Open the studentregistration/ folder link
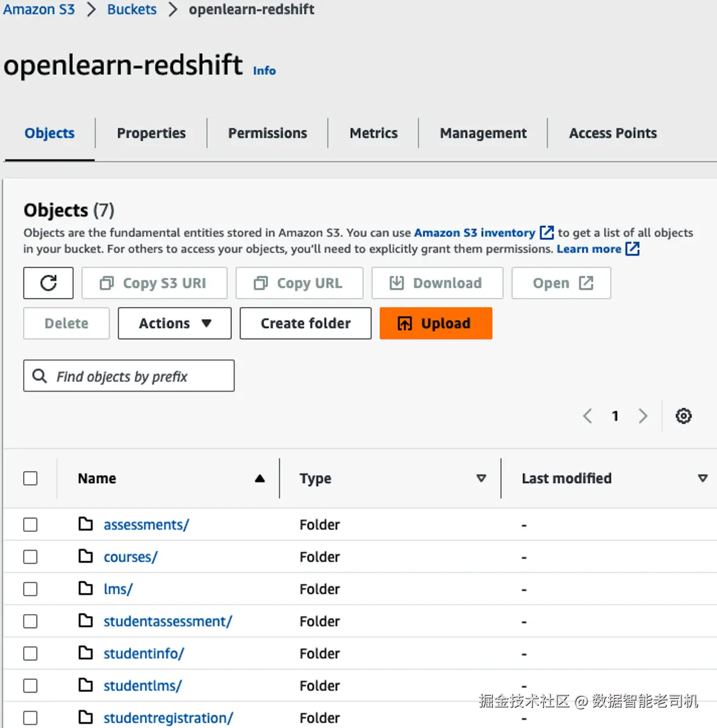This screenshot has height=728, width=717. 168,718
